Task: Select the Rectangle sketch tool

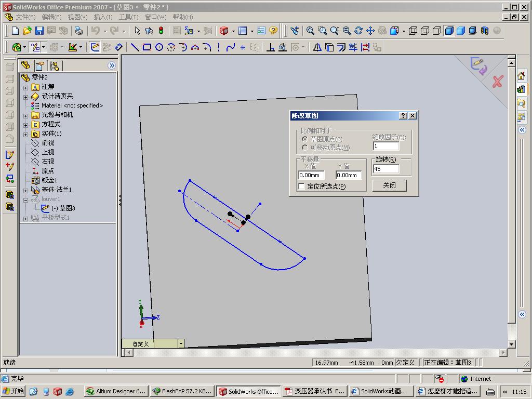Action: click(147, 47)
